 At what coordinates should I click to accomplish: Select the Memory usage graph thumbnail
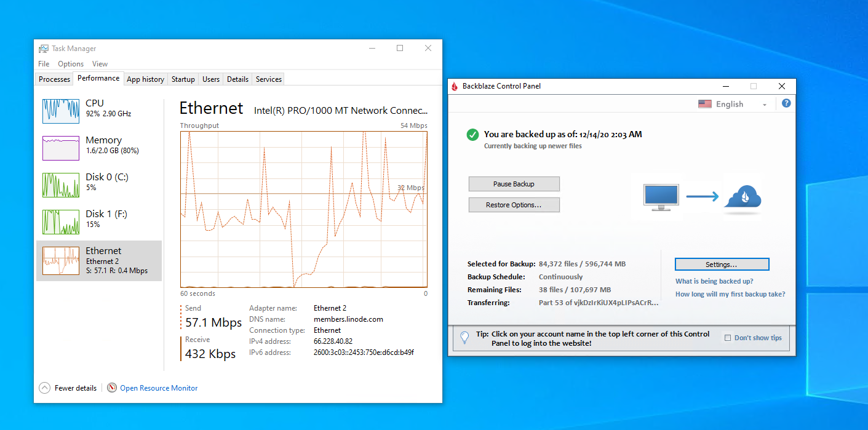(x=61, y=148)
